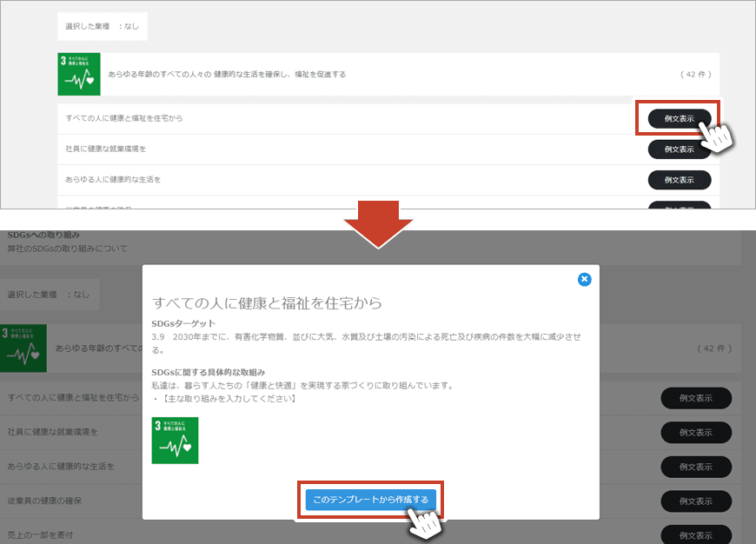This screenshot has width=756, height=544.
Task: Click the SDG 3 icon inside the dialog
Action: [175, 440]
